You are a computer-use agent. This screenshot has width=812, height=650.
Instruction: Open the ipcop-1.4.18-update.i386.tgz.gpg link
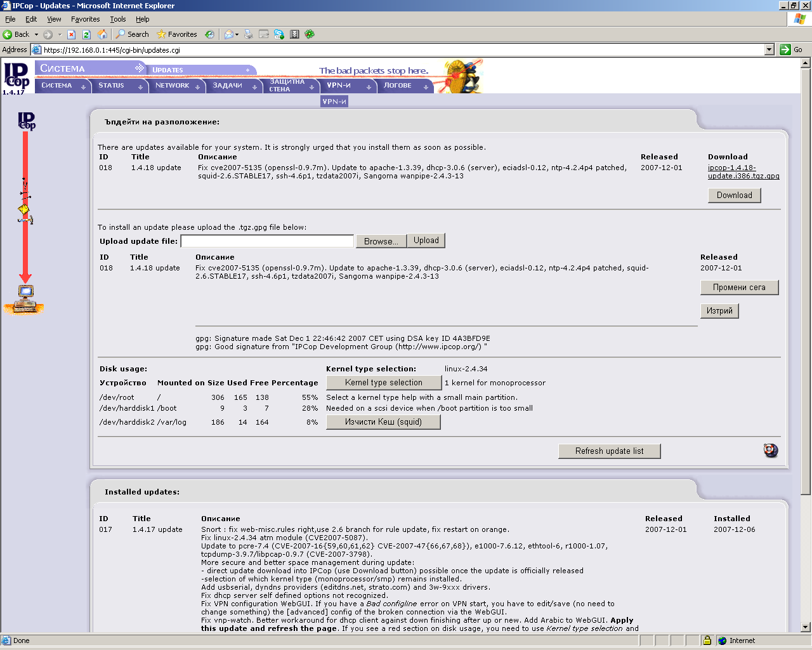tap(743, 172)
